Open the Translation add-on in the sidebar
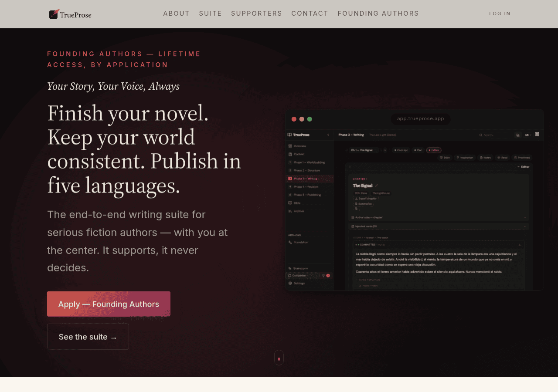Viewport: 558px width, 392px height. (309, 242)
